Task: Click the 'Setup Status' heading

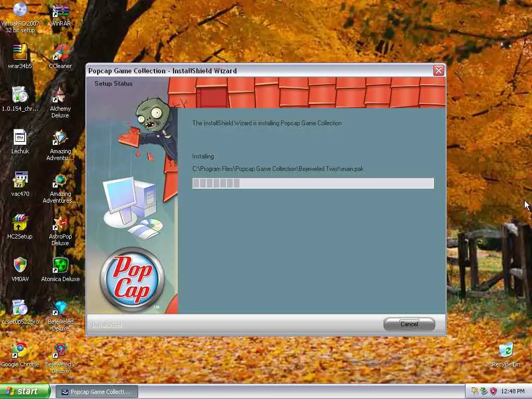Action: (x=113, y=84)
